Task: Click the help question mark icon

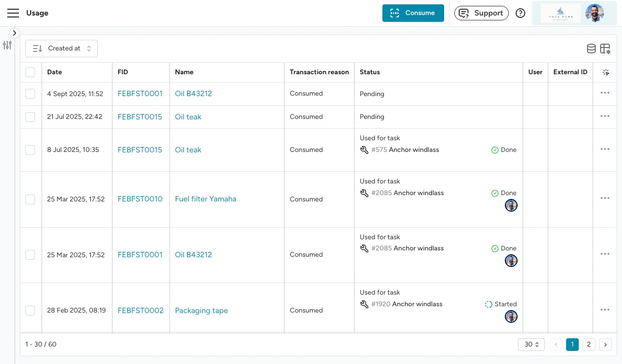Action: [520, 13]
